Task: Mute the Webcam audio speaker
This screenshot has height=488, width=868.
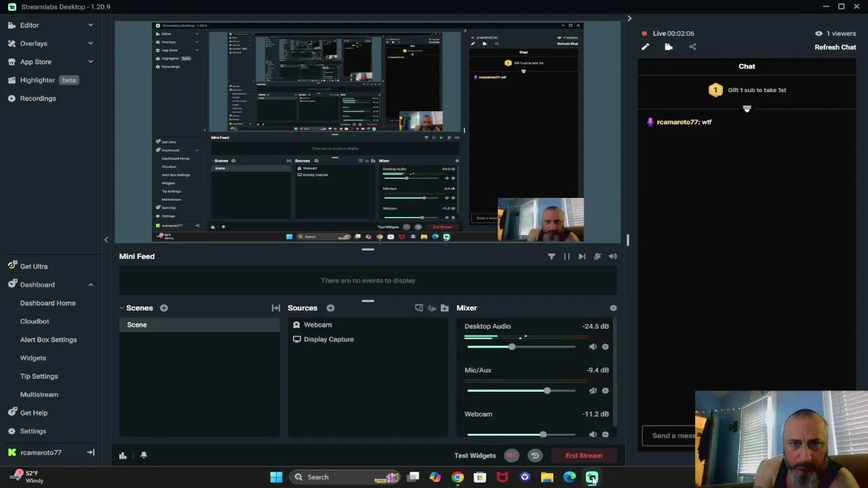Action: tap(593, 434)
